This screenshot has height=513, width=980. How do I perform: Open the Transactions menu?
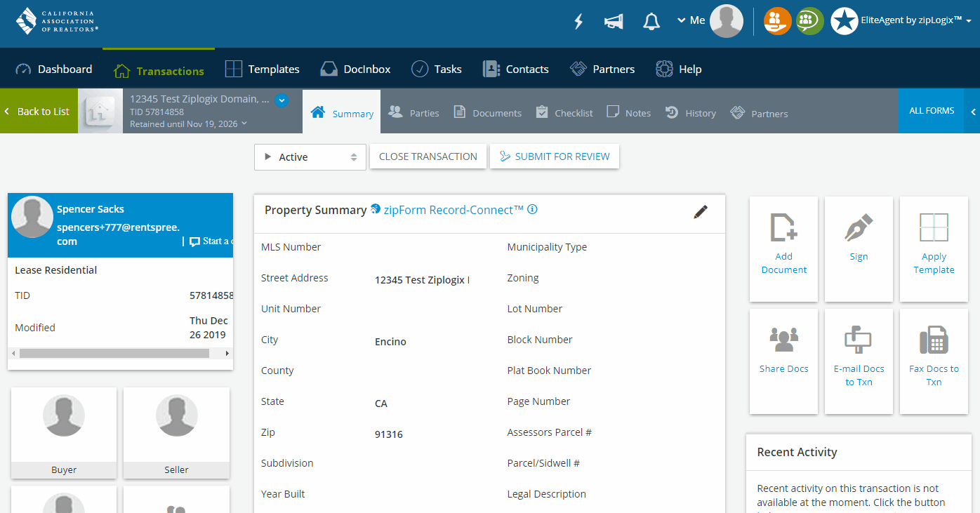click(159, 70)
